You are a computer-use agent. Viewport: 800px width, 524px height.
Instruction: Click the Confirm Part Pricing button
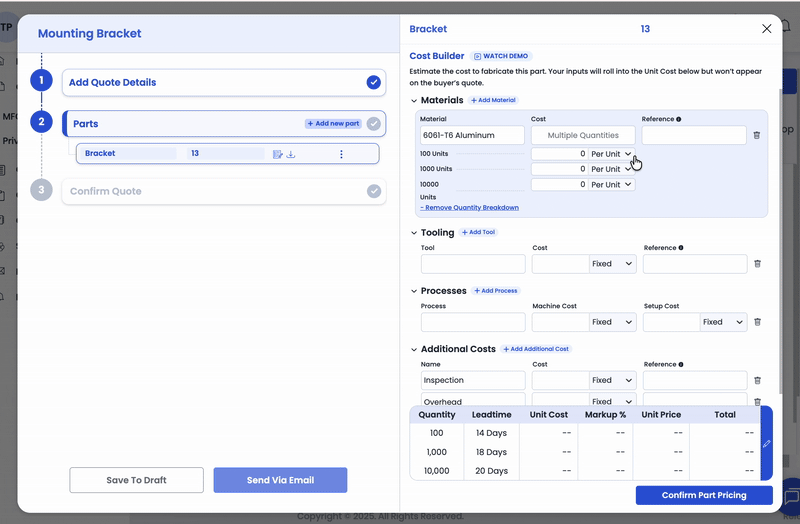pos(704,495)
